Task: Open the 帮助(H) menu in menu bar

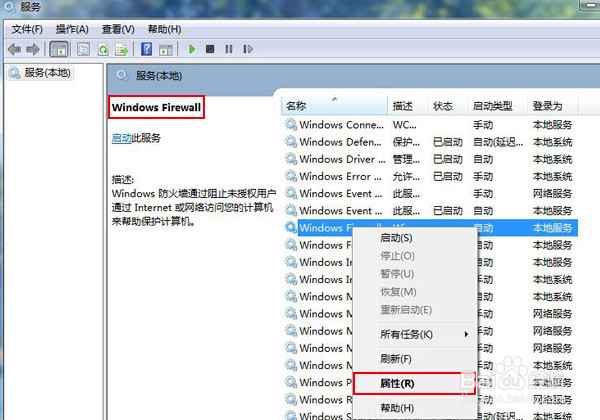Action: click(164, 29)
